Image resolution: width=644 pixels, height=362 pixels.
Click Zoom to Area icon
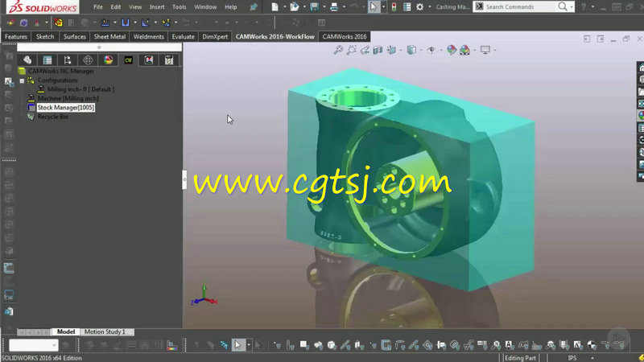[x=351, y=50]
